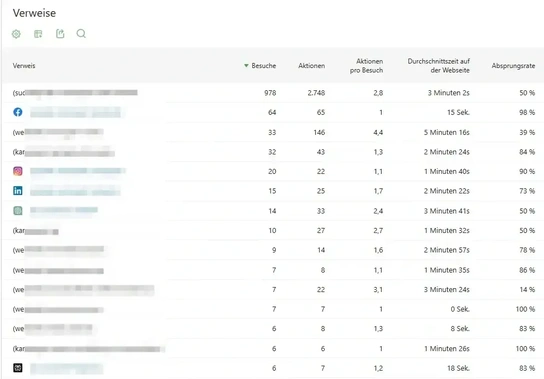Click the '0 Sek.' duration value

[x=460, y=309]
